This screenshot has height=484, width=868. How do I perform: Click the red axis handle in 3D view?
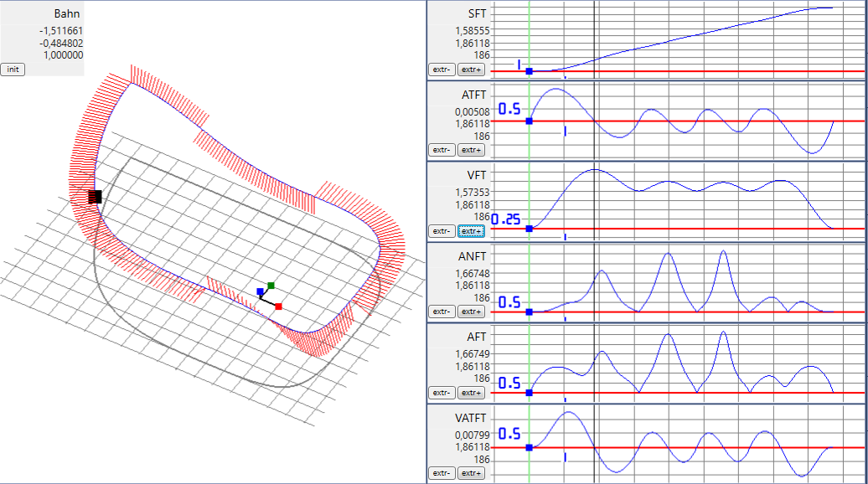click(x=278, y=307)
